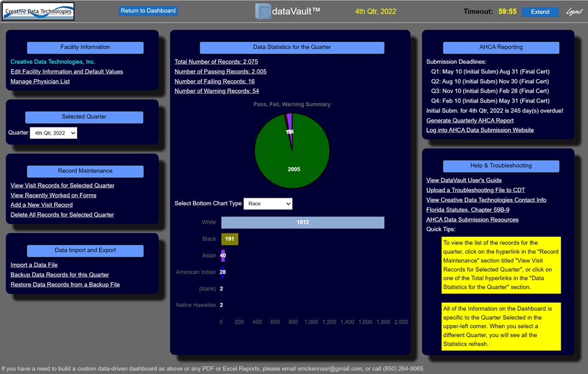
Task: Click Data Statistics for the Quarter header
Action: tap(292, 47)
